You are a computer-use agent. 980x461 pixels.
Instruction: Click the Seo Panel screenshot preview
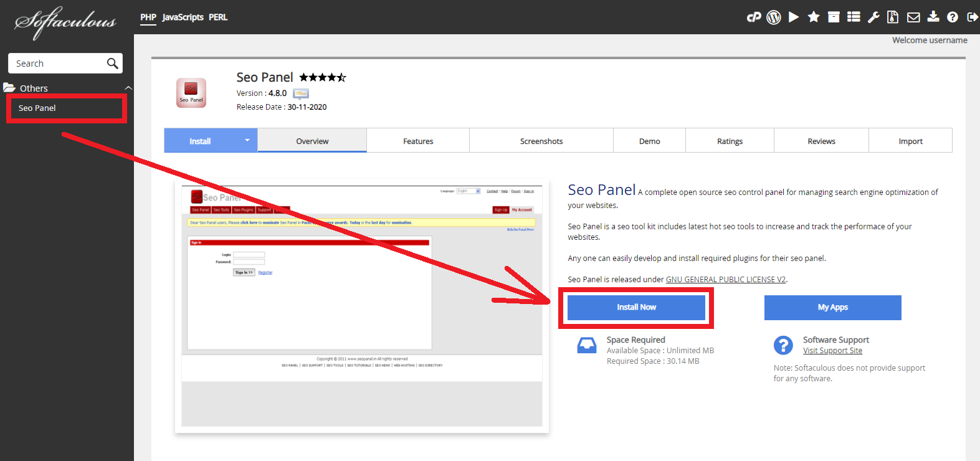tap(362, 306)
